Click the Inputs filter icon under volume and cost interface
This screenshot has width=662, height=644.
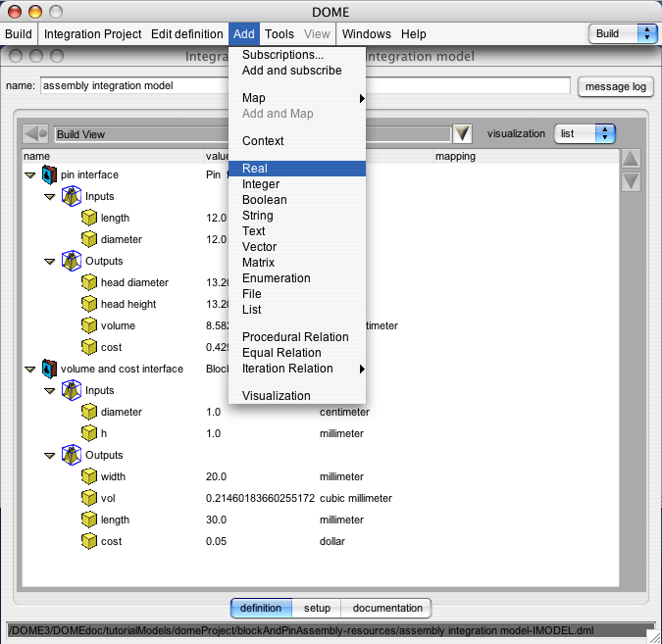[x=72, y=390]
